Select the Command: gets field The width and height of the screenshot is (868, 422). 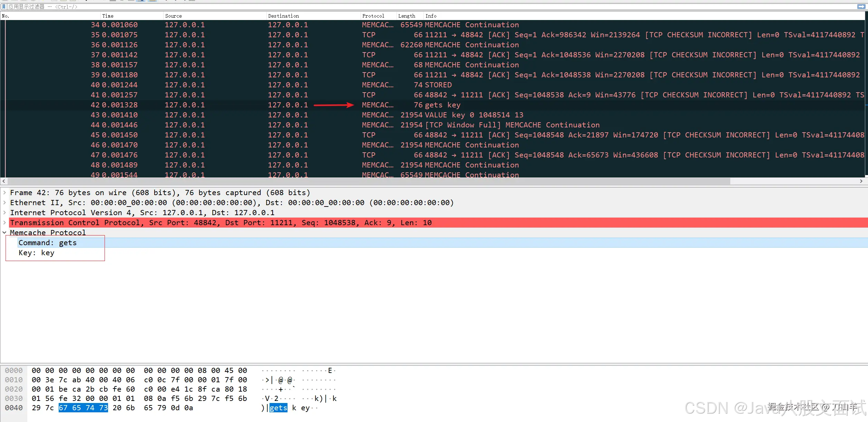[x=48, y=242]
